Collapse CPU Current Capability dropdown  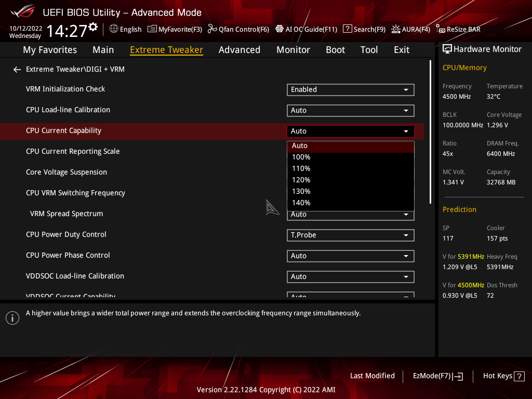(351, 131)
